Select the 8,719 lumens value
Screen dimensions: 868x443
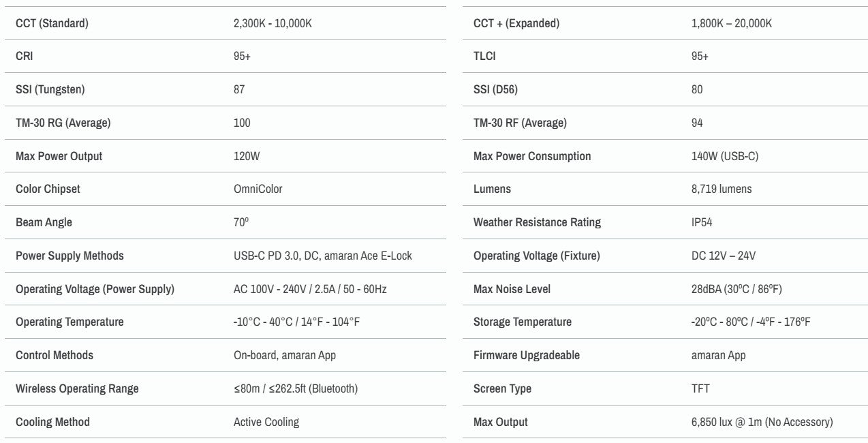[722, 189]
